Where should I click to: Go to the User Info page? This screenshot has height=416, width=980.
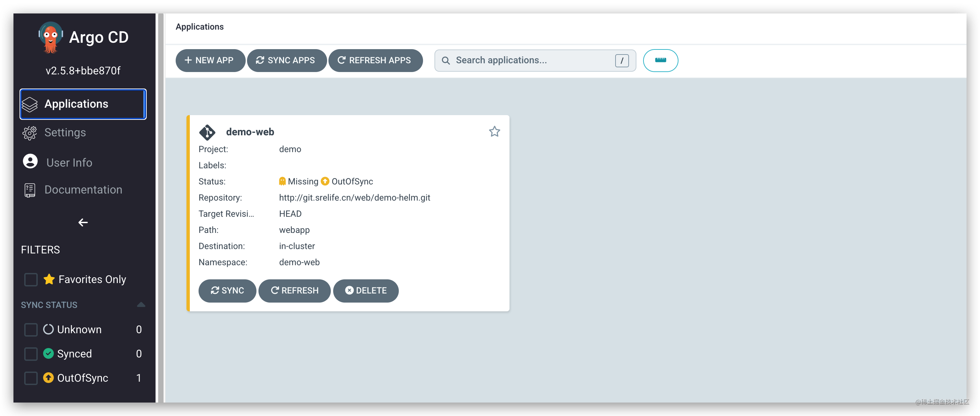coord(69,163)
